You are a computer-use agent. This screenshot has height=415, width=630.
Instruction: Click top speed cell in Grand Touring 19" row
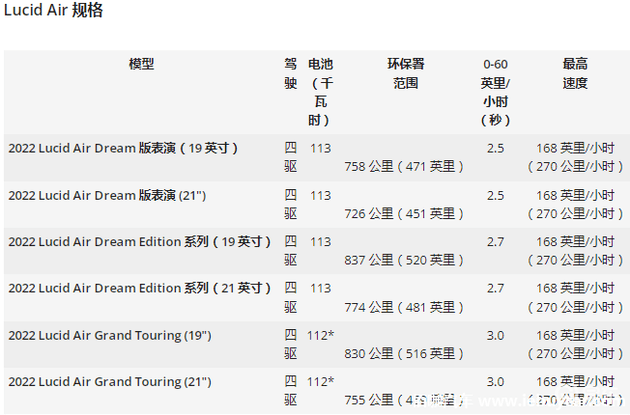point(575,345)
